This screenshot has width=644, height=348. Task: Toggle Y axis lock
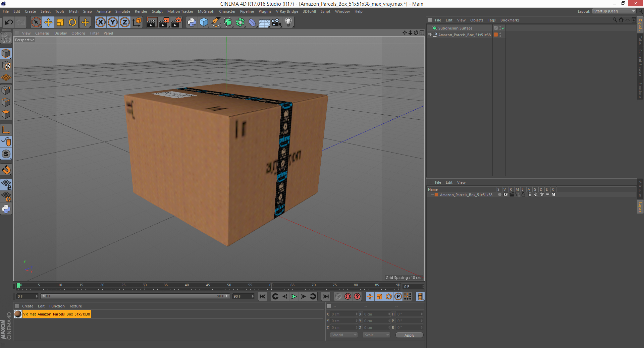pos(113,22)
